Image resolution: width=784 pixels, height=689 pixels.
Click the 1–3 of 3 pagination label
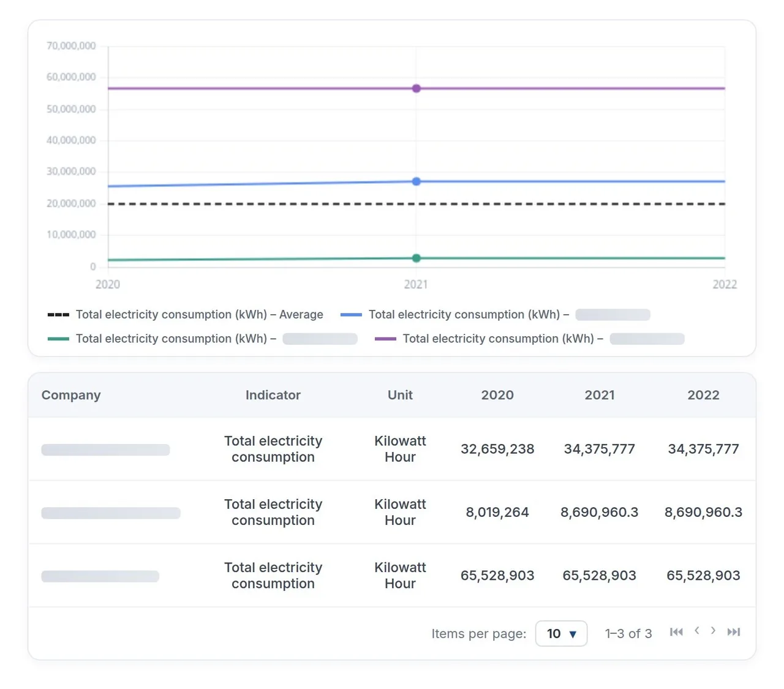(628, 634)
